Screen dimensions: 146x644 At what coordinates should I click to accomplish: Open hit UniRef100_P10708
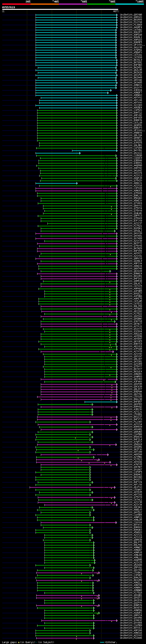coord(131,22)
